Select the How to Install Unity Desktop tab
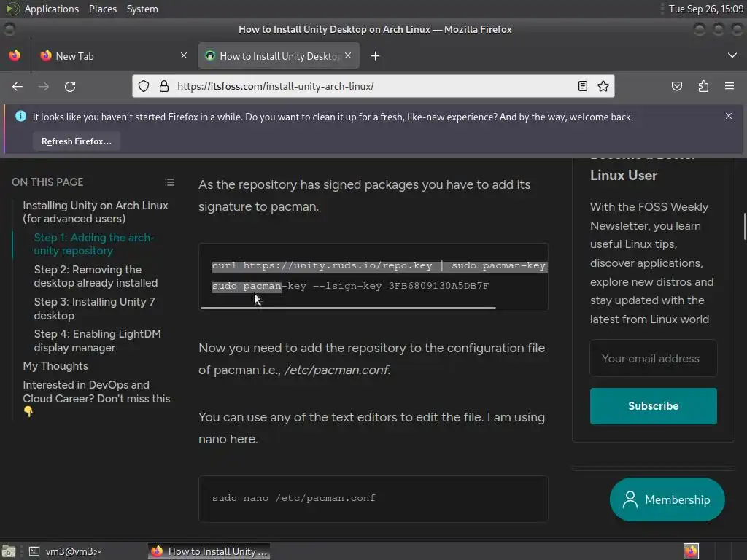This screenshot has width=747, height=560. [x=279, y=56]
